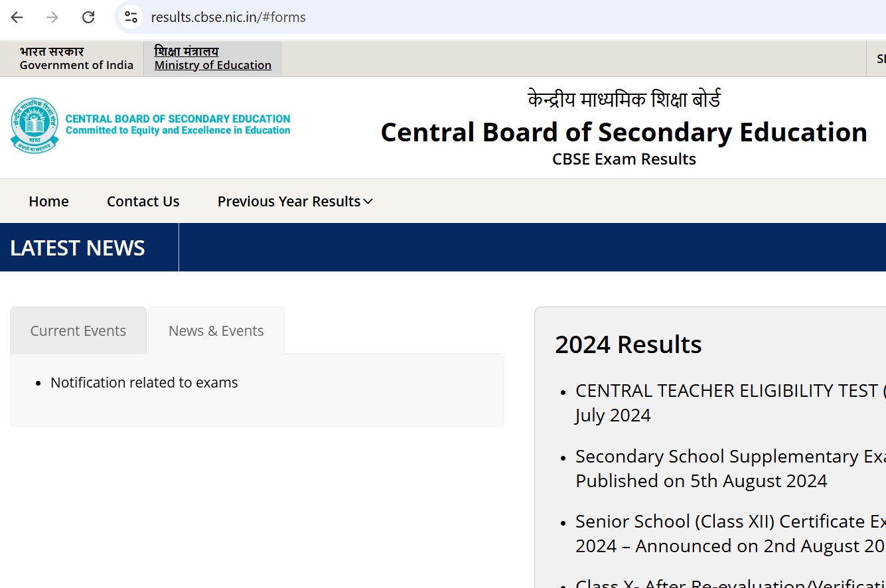Click the Central Board of Secondary Education heading
The height and width of the screenshot is (588, 886).
tap(623, 132)
